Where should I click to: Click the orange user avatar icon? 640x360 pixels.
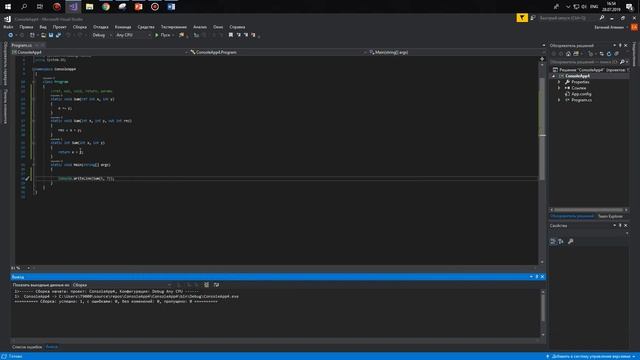pos(634,27)
